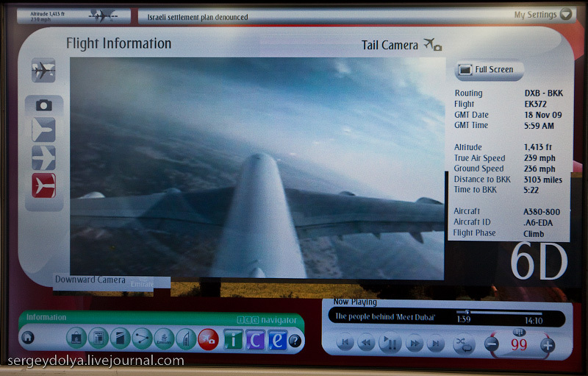
Task: Open the equalizer above volume 99
Action: pyautogui.click(x=519, y=332)
